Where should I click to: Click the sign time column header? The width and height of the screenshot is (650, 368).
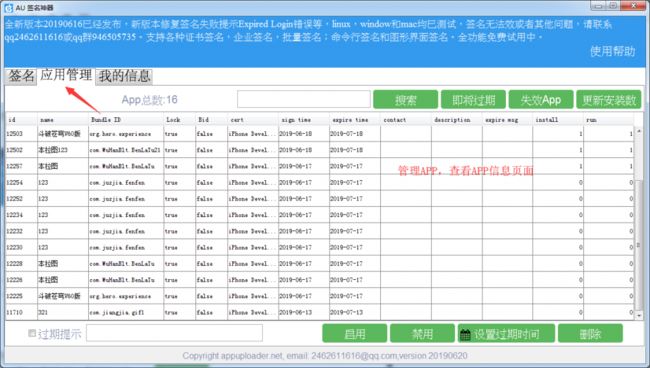point(304,120)
